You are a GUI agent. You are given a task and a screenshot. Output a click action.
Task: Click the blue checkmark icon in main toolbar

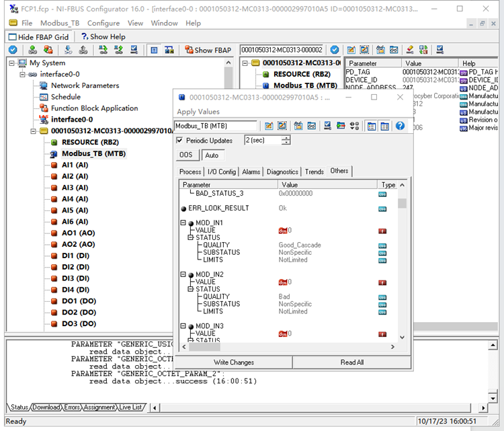point(13,50)
